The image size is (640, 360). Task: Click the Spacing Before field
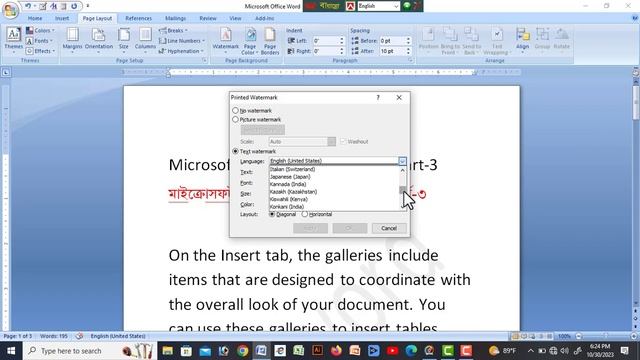(392, 41)
